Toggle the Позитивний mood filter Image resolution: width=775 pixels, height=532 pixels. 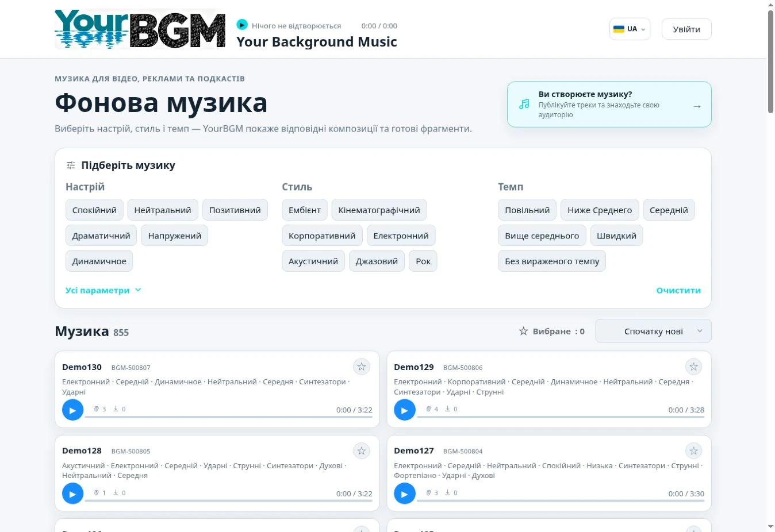pos(235,210)
